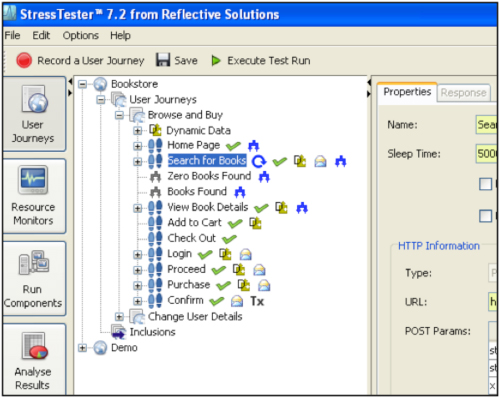Expand the Change User Details journey
The width and height of the screenshot is (500, 398).
(x=119, y=316)
